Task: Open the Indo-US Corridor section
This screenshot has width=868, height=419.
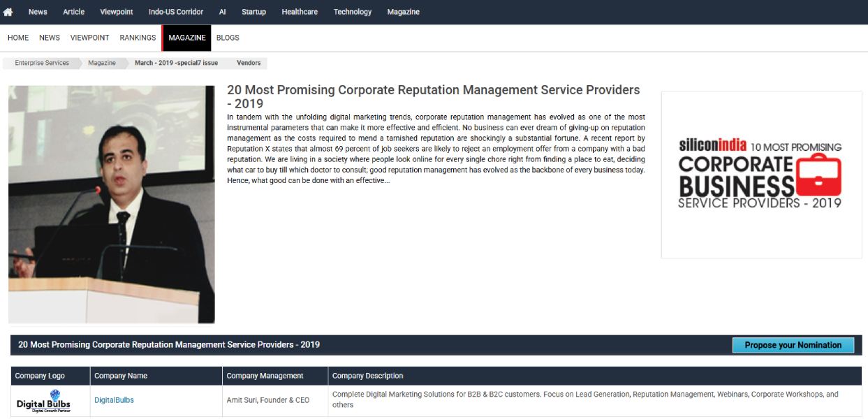Action: tap(176, 12)
